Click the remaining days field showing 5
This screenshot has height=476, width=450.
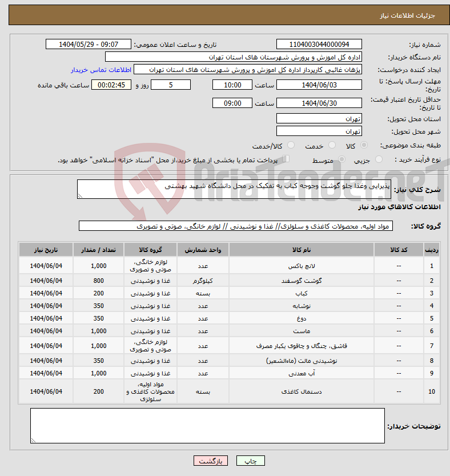[171, 85]
